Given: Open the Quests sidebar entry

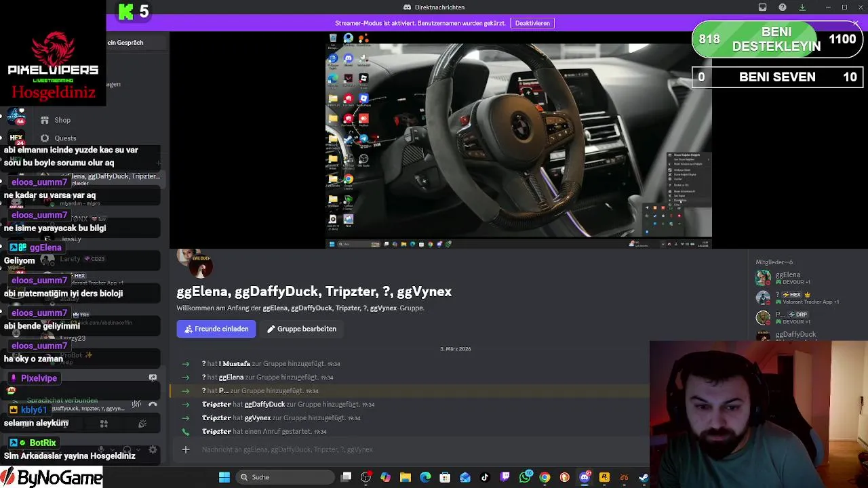Looking at the screenshot, I should pyautogui.click(x=65, y=138).
